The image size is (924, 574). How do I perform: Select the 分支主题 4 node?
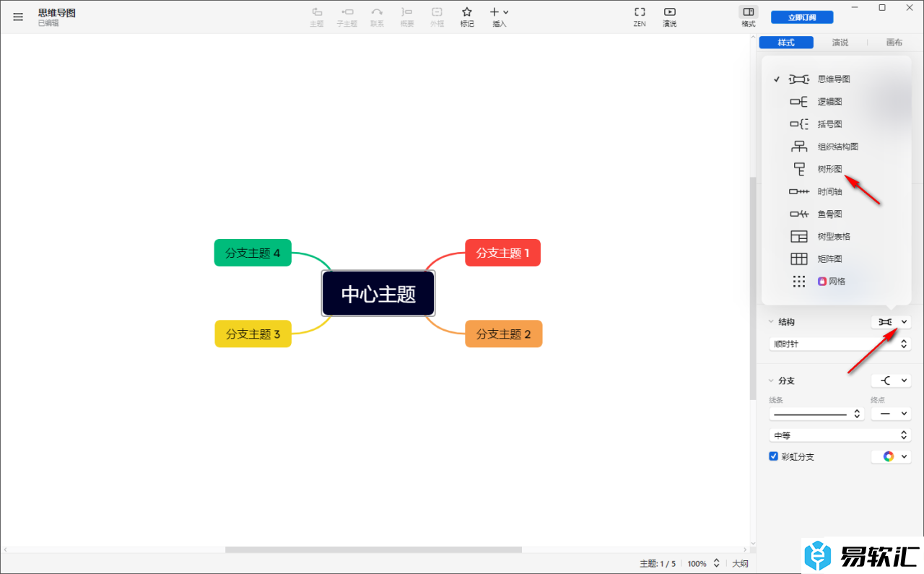[x=253, y=253]
